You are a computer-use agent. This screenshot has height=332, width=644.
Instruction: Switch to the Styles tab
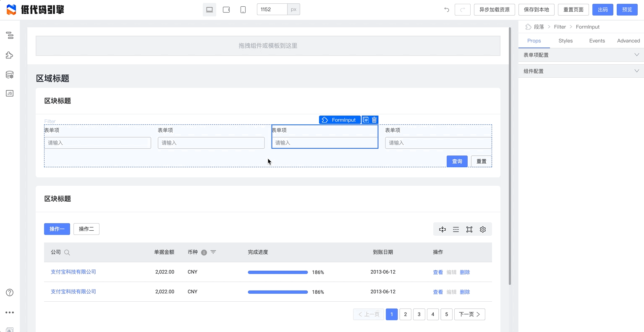565,41
